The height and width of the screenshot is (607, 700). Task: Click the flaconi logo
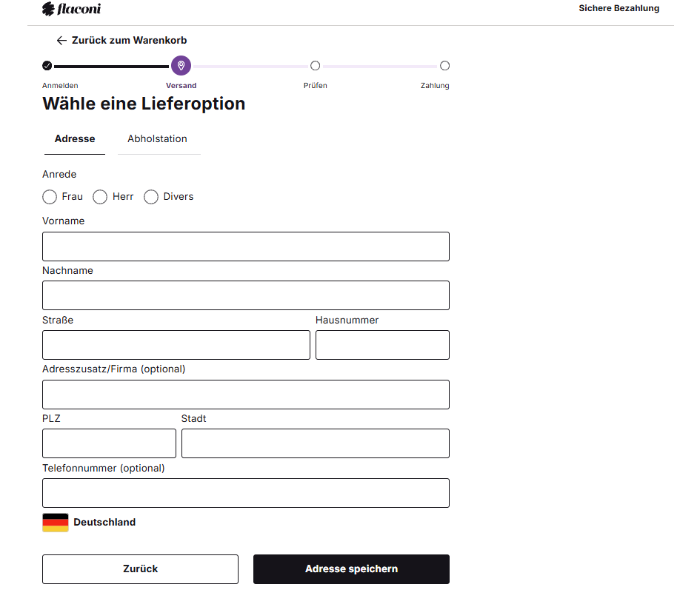pyautogui.click(x=71, y=8)
